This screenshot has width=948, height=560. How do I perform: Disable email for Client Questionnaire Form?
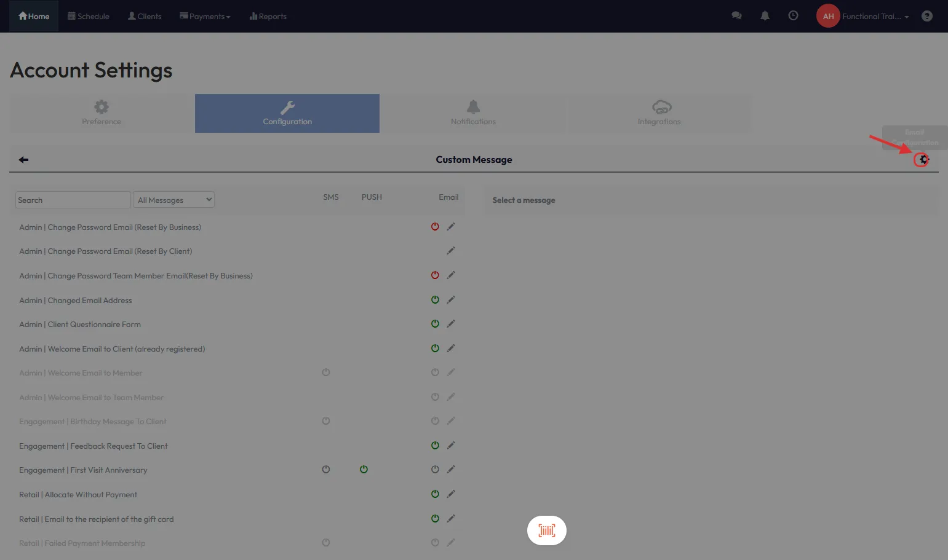(435, 324)
